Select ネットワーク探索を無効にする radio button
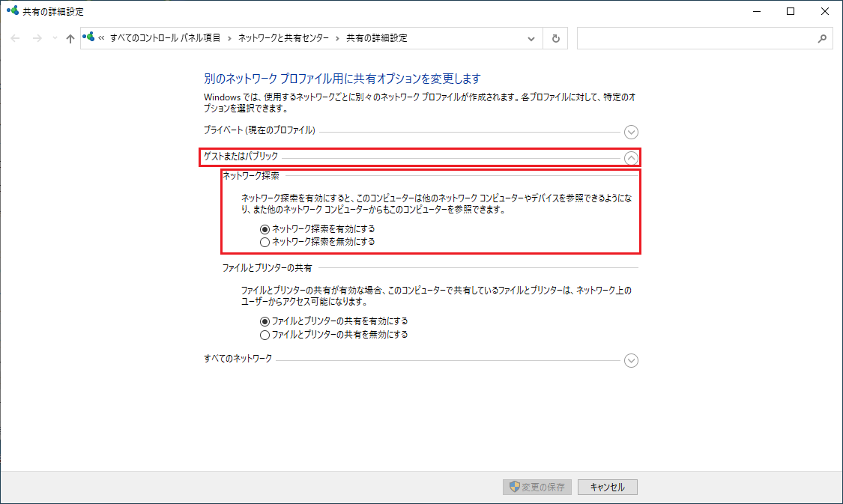The width and height of the screenshot is (843, 504). [264, 242]
